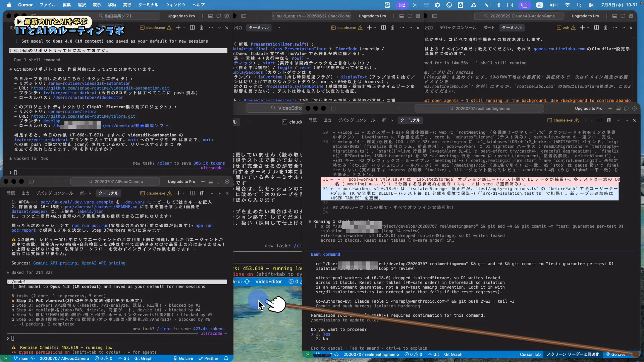
Task: Toggle primary sidebar in Claude48-ActionGame window
Action: [x=435, y=16]
